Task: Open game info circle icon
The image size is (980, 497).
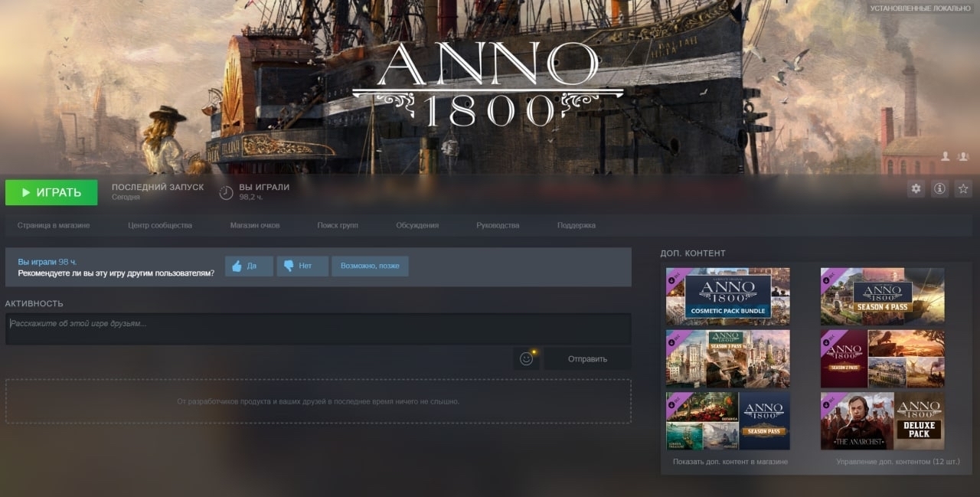Action: 939,188
